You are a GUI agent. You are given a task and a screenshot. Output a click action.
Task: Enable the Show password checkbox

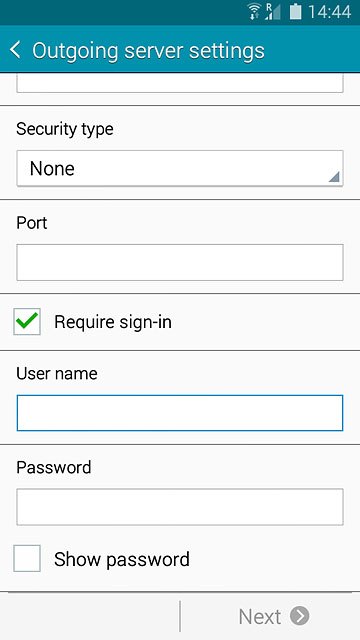pos(27,558)
